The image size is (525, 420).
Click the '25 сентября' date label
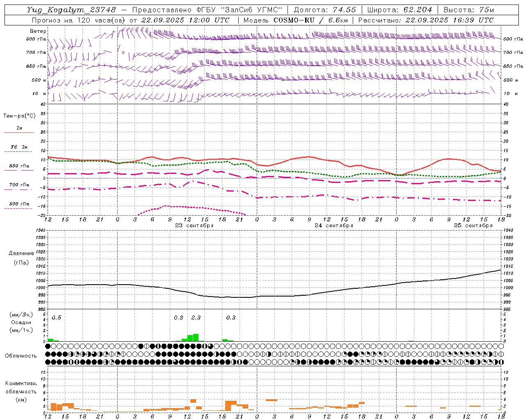coord(473,226)
